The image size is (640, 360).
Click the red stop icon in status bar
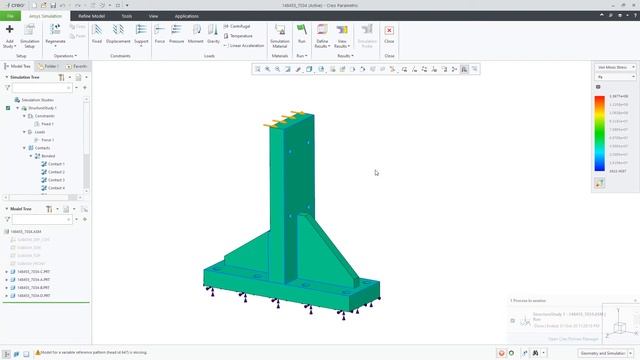click(501, 353)
